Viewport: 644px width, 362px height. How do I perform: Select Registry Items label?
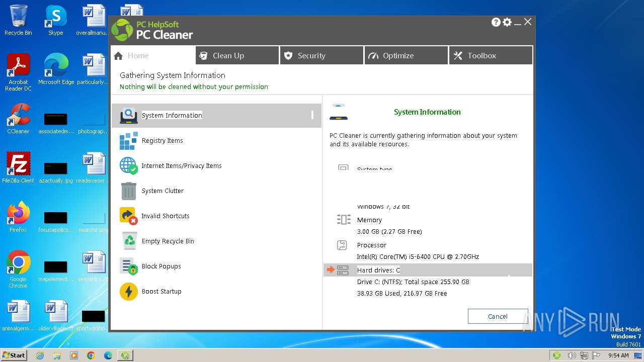click(163, 141)
